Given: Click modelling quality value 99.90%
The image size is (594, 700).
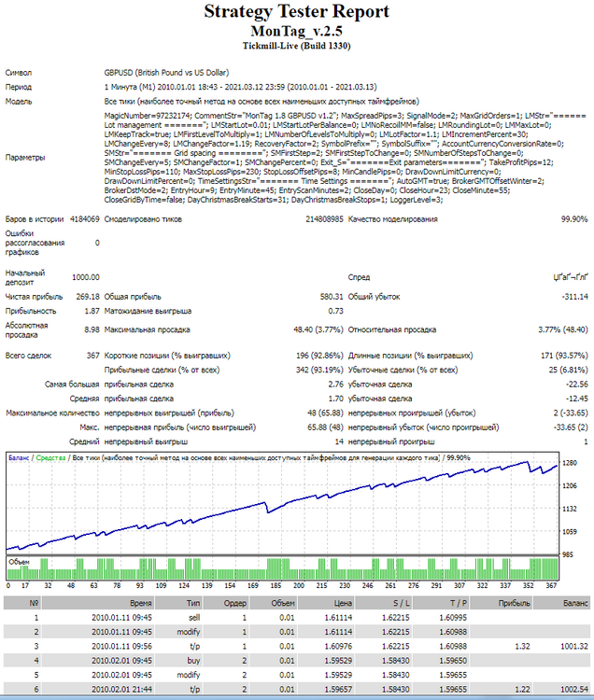Looking at the screenshot, I should (x=574, y=219).
